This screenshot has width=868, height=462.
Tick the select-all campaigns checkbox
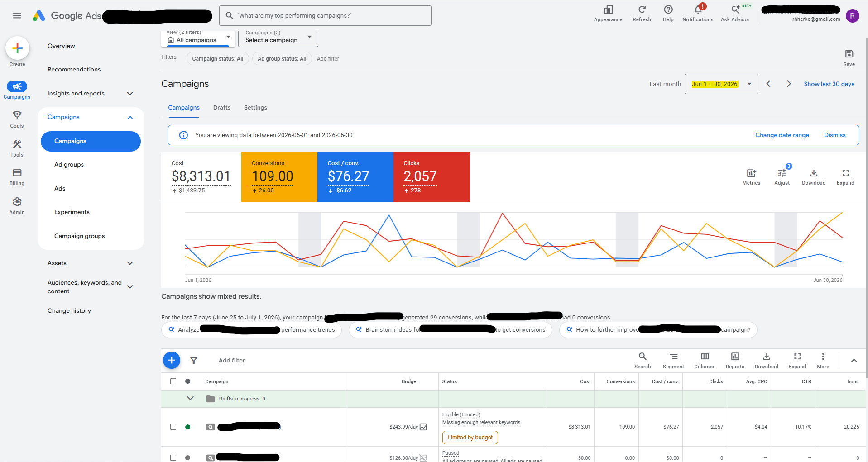tap(173, 381)
